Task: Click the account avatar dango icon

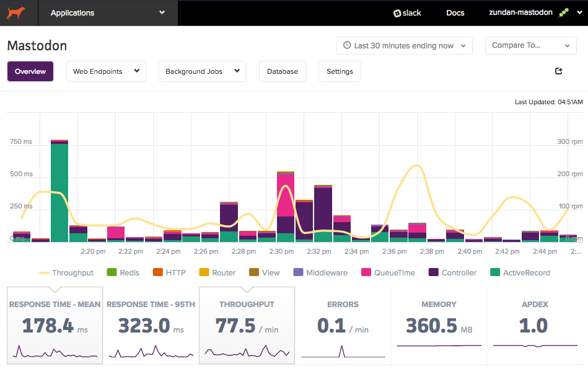Action: [564, 13]
